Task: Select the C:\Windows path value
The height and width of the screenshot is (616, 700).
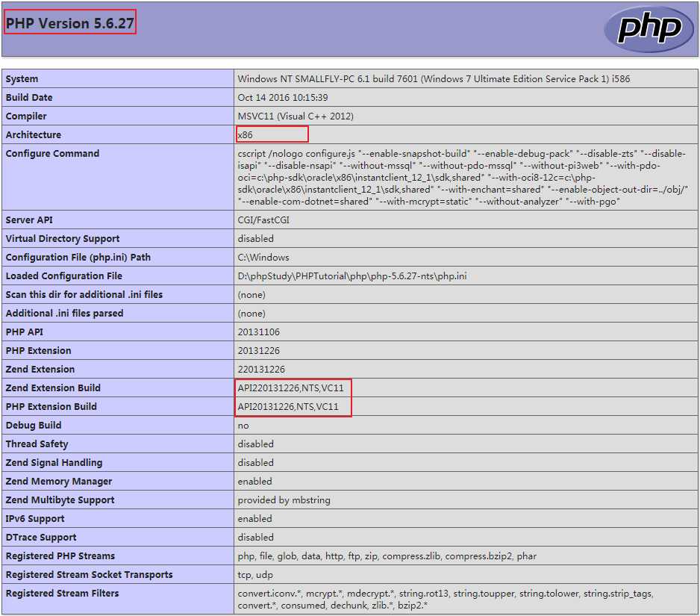Action: (263, 258)
